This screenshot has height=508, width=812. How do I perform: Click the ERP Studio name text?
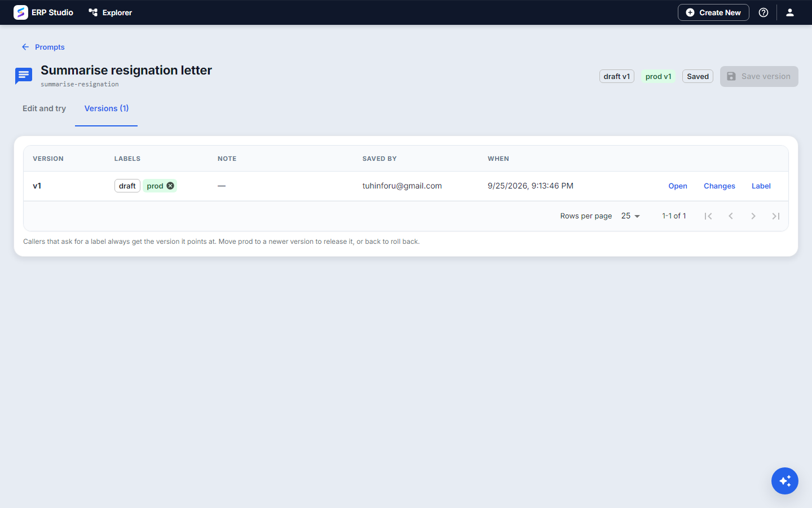[x=52, y=12]
